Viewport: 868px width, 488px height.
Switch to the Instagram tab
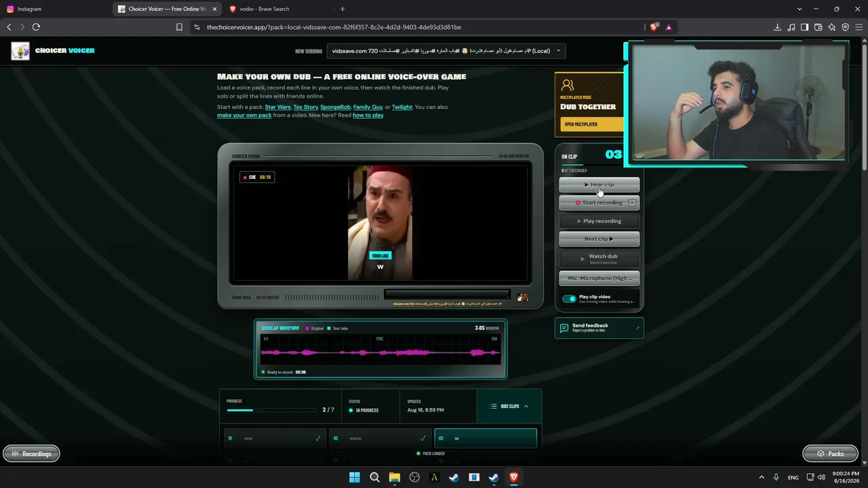[x=56, y=9]
